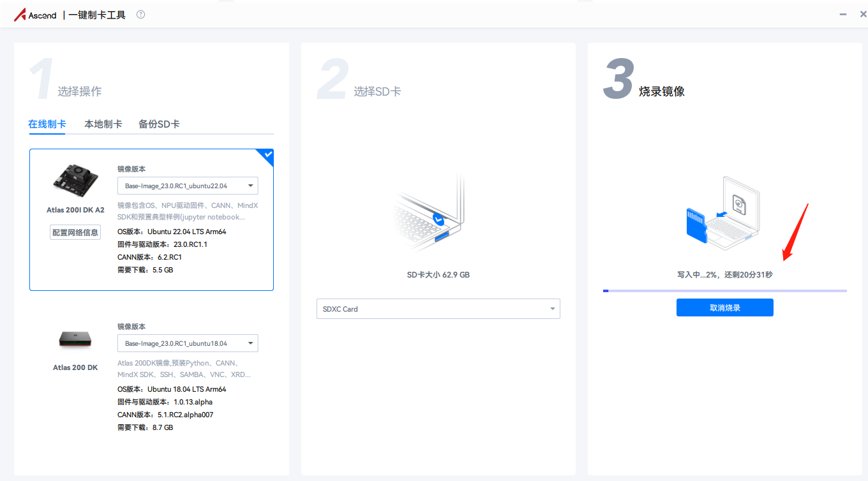Click the laptop illustration above SD卡大小

430,214
